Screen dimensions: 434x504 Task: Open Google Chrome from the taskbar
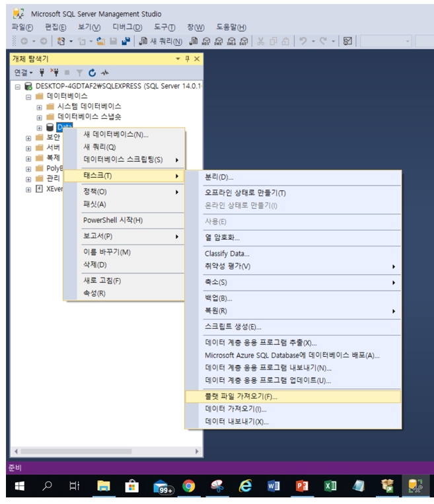(188, 486)
